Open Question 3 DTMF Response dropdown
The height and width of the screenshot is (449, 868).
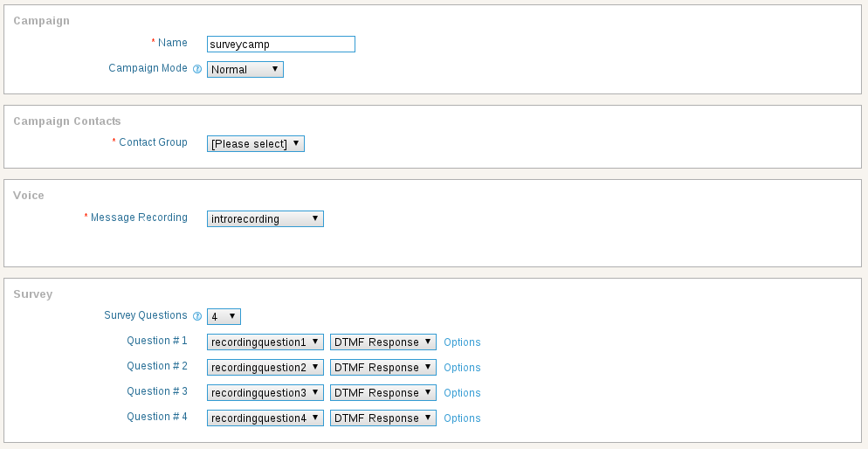click(383, 392)
